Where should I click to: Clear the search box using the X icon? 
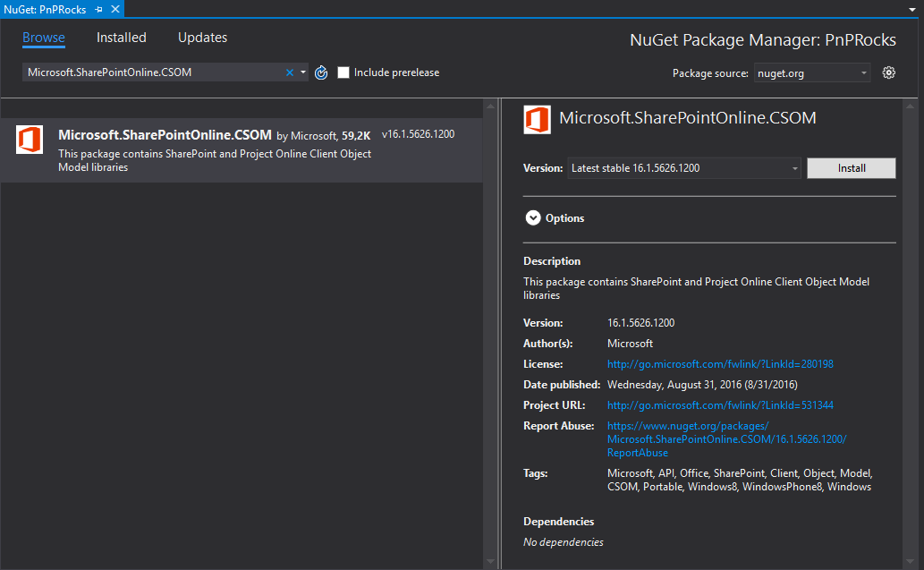(290, 72)
